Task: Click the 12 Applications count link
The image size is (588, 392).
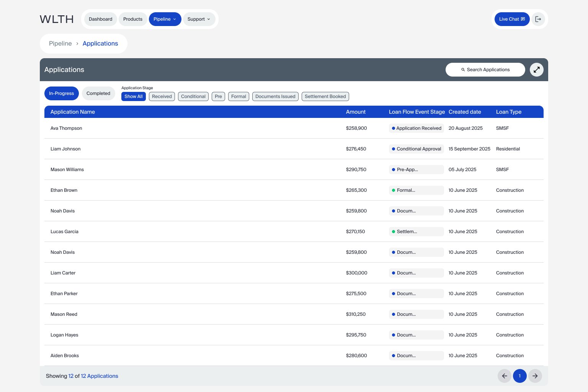Action: (x=100, y=376)
